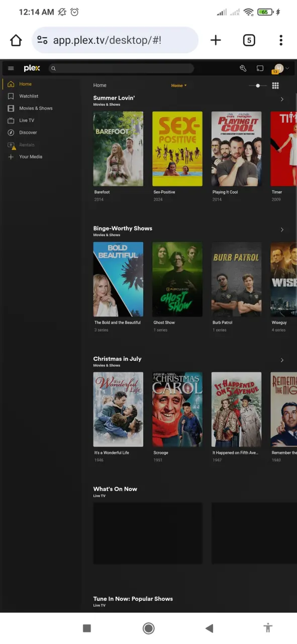Open It Happened on Fifth Avenue poster
The height and width of the screenshot is (644, 297).
236,410
